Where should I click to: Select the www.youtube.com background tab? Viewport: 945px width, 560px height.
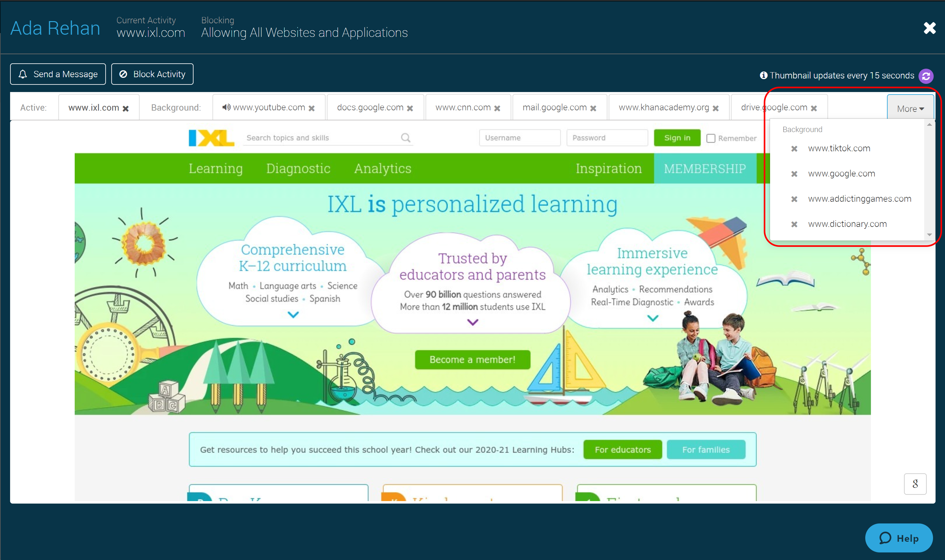(269, 107)
